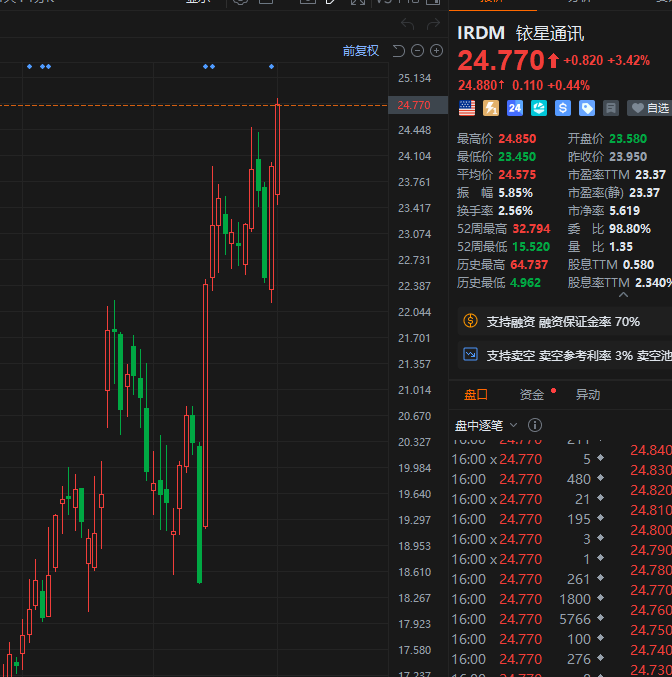The height and width of the screenshot is (677, 672).
Task: Click the +3.42% change percentage
Action: pos(628,60)
